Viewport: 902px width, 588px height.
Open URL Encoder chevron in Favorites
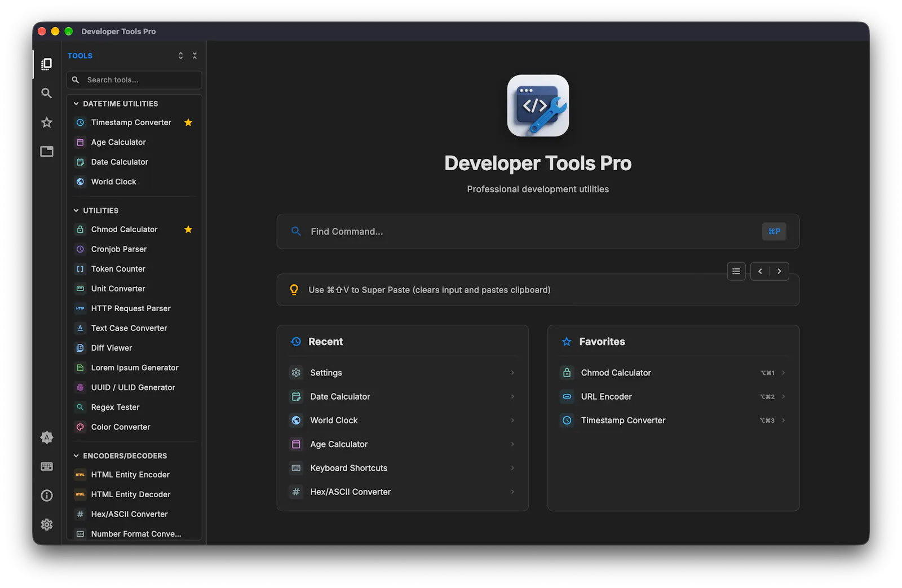point(784,396)
